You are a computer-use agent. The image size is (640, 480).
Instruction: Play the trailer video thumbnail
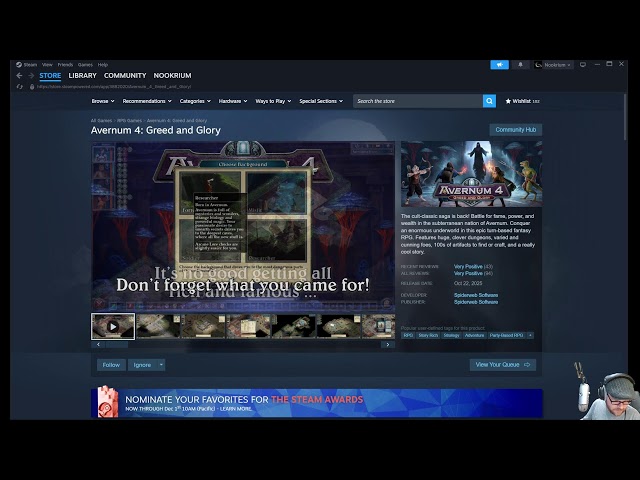[x=113, y=326]
